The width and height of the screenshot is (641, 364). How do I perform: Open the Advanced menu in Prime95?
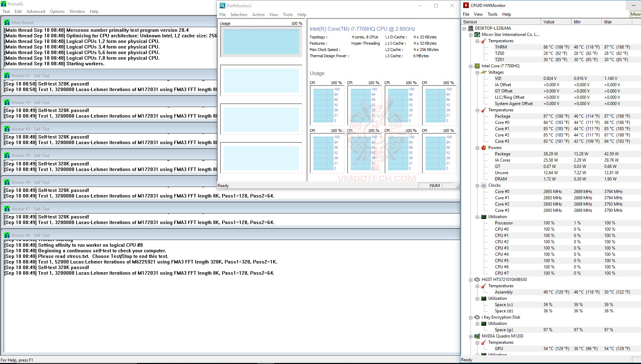pyautogui.click(x=36, y=12)
